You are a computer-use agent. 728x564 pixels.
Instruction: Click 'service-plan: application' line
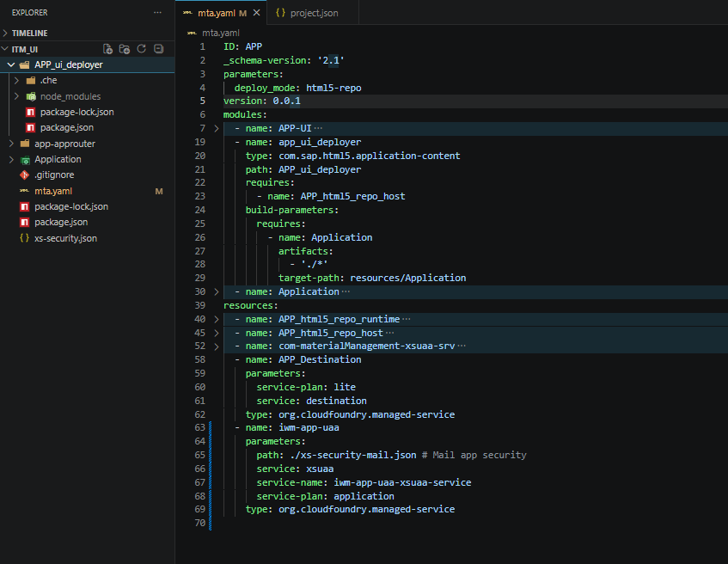325,496
